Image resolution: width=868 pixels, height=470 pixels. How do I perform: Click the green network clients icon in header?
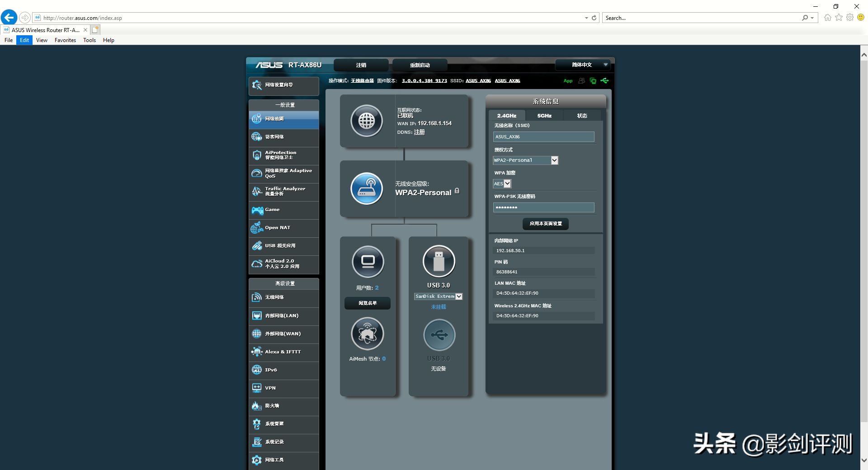coord(593,81)
